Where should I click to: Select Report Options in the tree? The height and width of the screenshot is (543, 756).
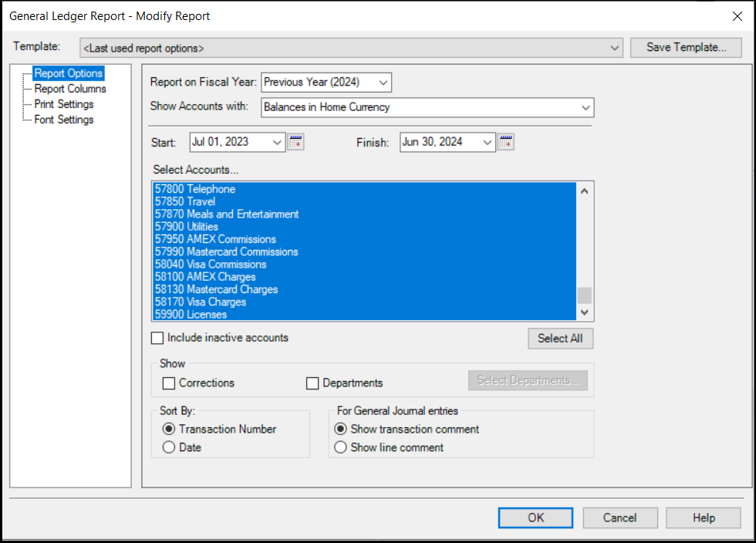[x=69, y=73]
